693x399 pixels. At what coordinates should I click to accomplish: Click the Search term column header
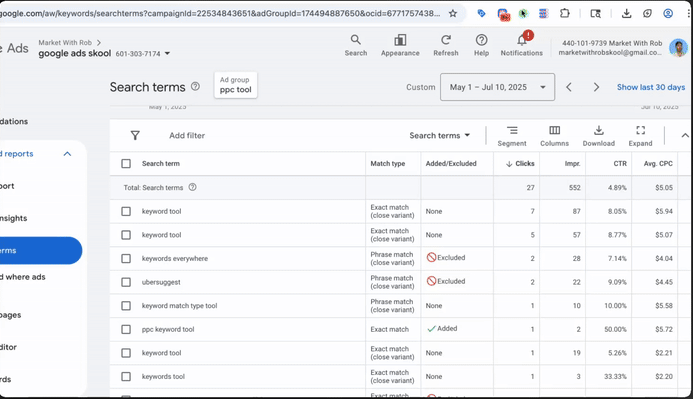coord(161,163)
